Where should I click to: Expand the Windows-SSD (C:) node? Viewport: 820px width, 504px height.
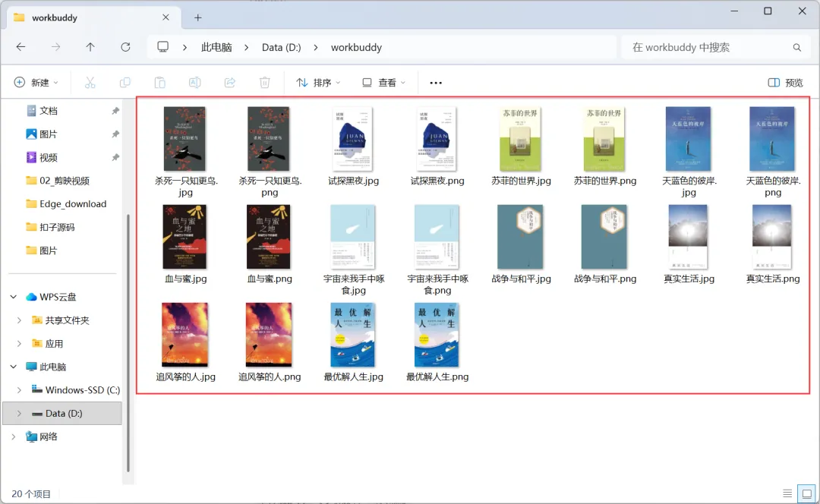click(19, 390)
